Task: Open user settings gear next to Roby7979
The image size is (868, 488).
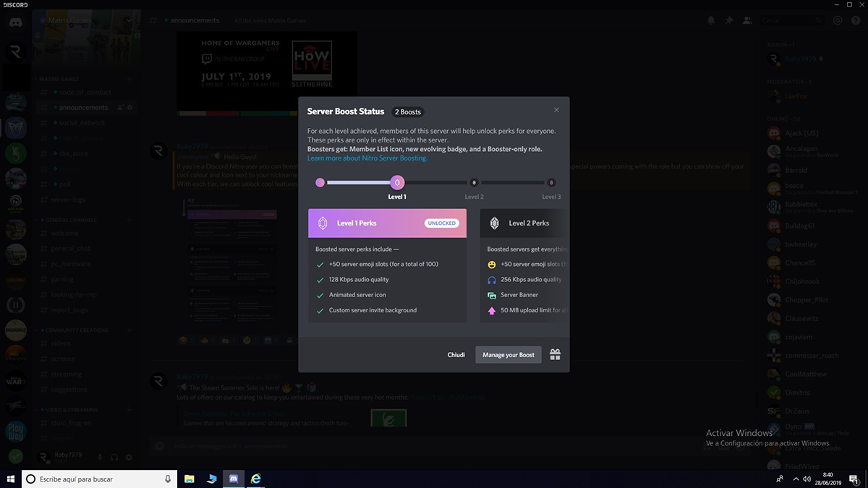Action: (x=129, y=457)
